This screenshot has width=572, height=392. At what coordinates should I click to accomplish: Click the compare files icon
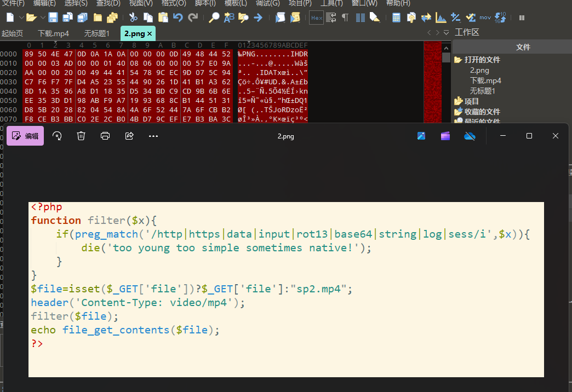411,17
